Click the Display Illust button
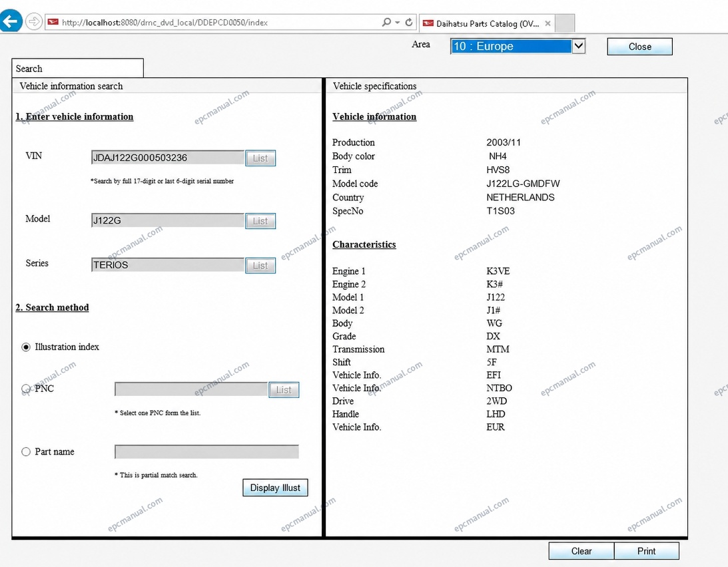Image resolution: width=728 pixels, height=567 pixels. 275,488
